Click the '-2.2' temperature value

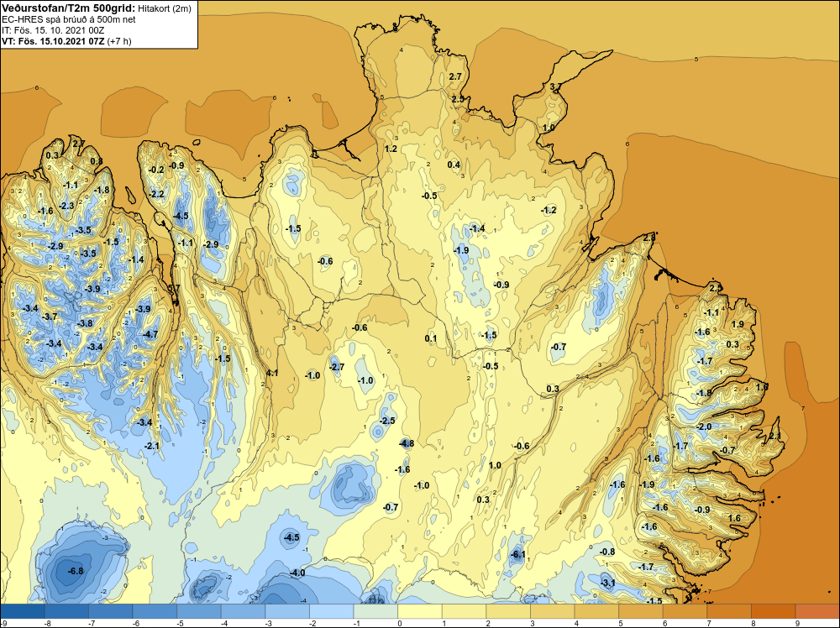(x=156, y=194)
